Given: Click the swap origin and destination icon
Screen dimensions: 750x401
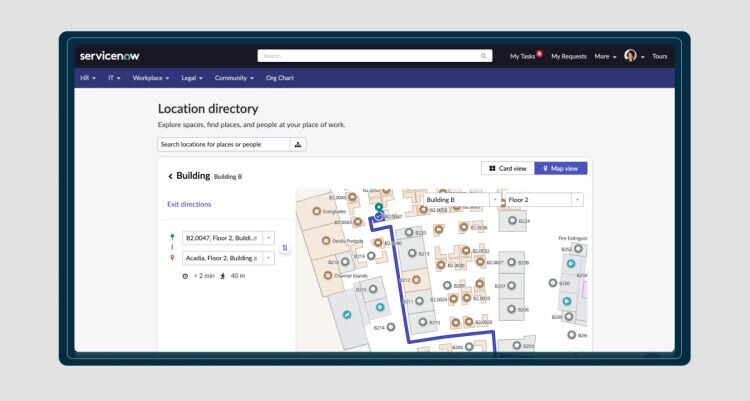Looking at the screenshot, I should [x=285, y=247].
